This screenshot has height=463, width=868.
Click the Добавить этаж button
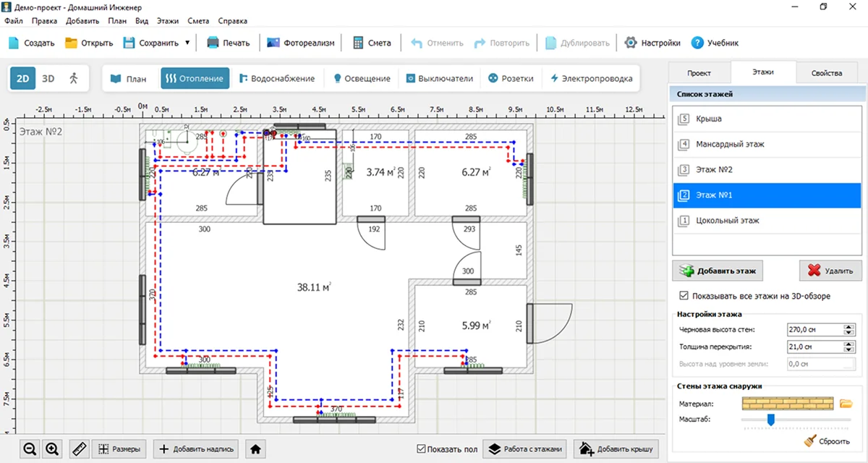coord(718,271)
